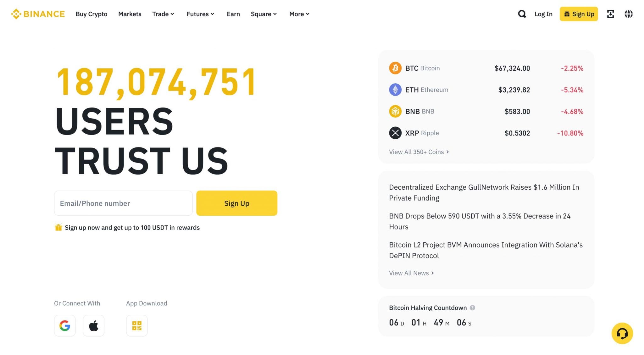Click the Email/Phone number input field

point(123,203)
